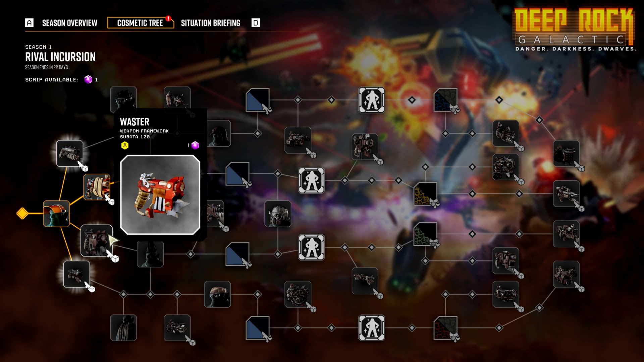Switch to the Situation Briefing tab
The height and width of the screenshot is (362, 644).
[x=211, y=22]
